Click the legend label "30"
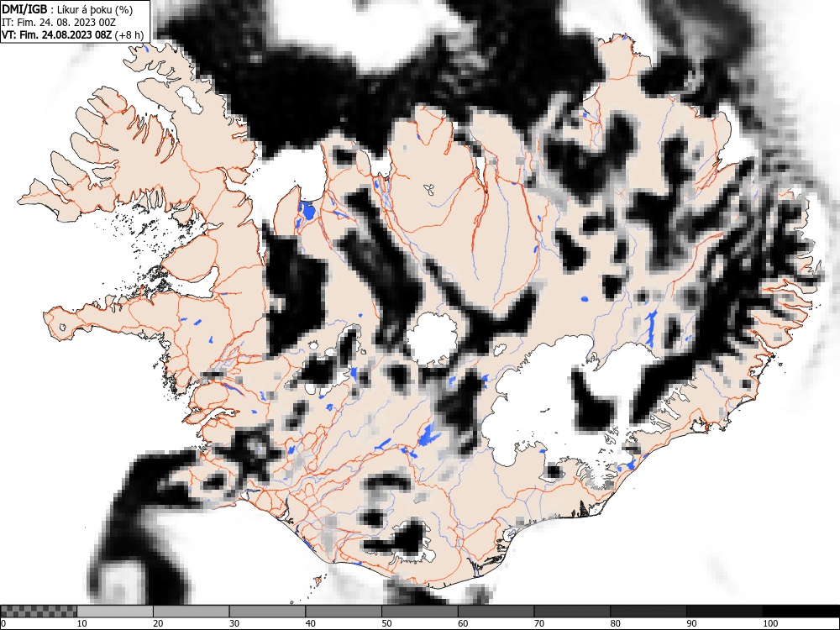This screenshot has height=630, width=840. tap(234, 623)
